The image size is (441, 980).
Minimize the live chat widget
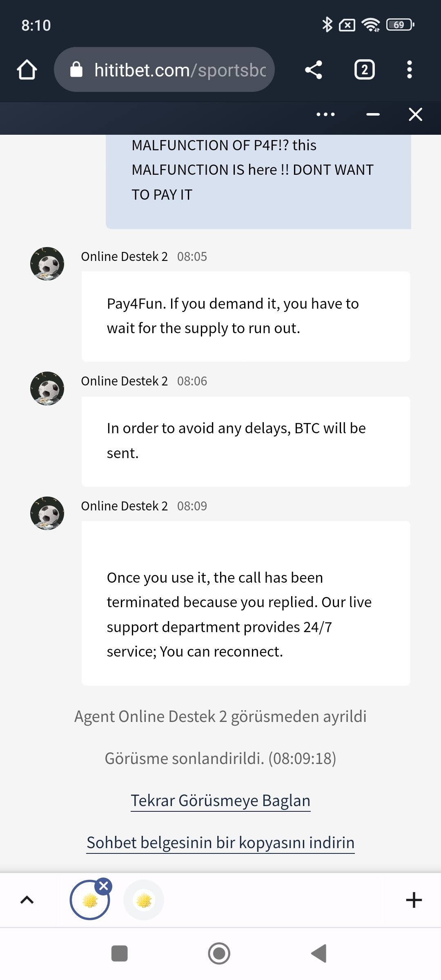tap(373, 114)
